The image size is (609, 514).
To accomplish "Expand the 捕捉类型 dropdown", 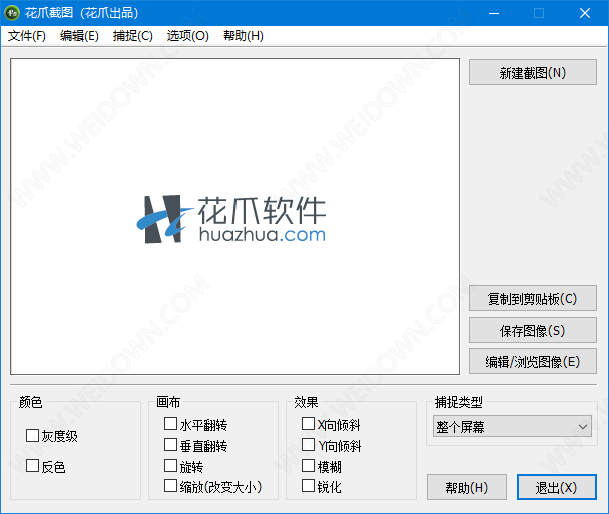I will 513,427.
